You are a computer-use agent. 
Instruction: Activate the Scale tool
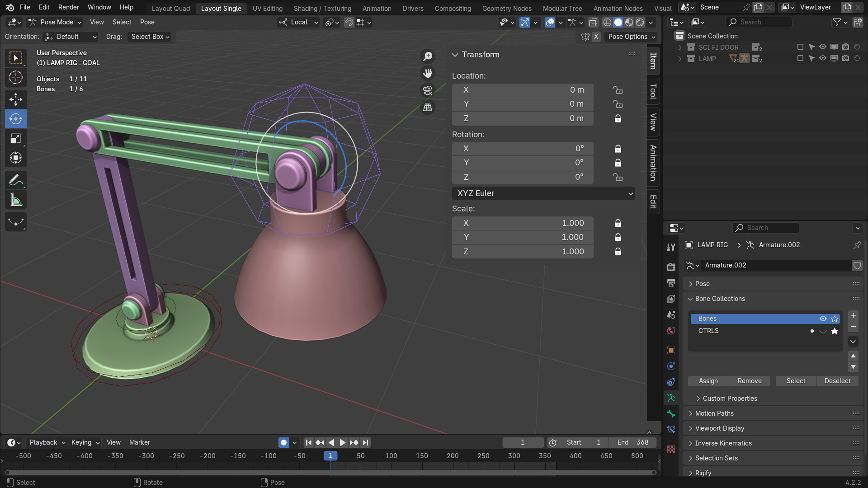pyautogui.click(x=16, y=138)
